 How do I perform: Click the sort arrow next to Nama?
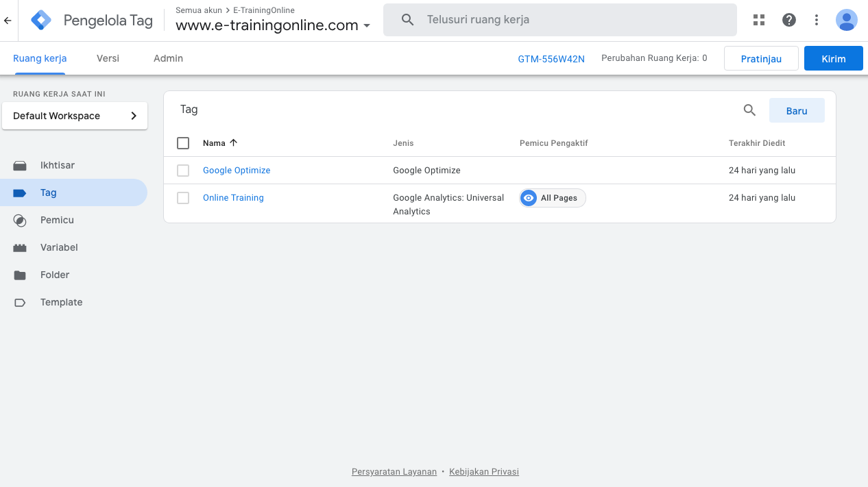(x=233, y=142)
